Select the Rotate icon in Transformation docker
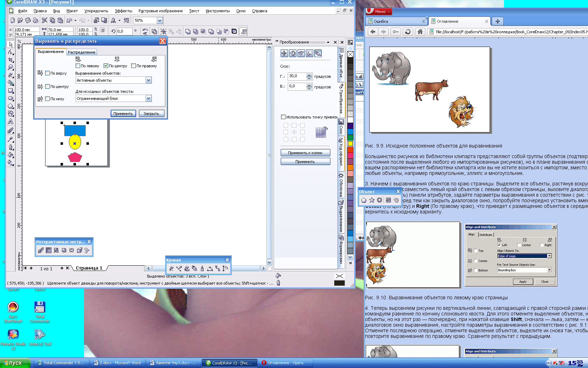Viewport: 588px width, 368px height. 293,53
